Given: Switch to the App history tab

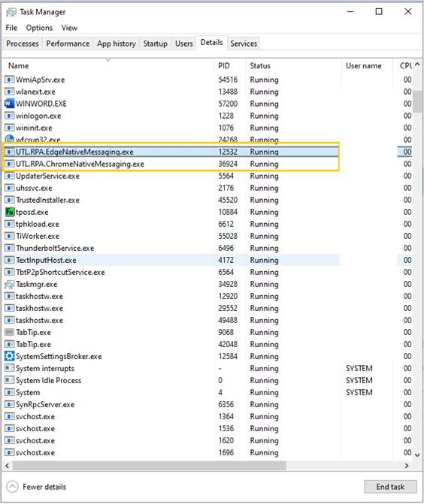Looking at the screenshot, I should tap(117, 44).
